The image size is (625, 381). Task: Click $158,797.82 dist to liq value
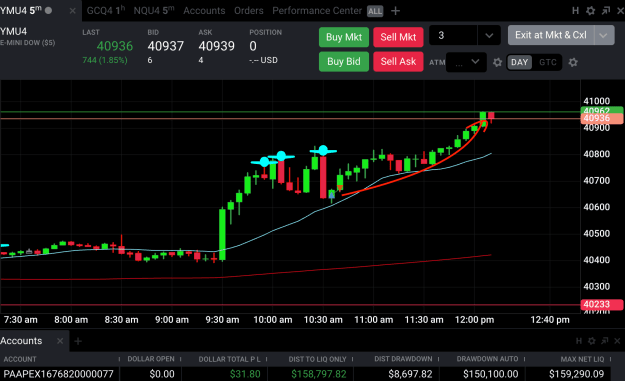tap(318, 374)
